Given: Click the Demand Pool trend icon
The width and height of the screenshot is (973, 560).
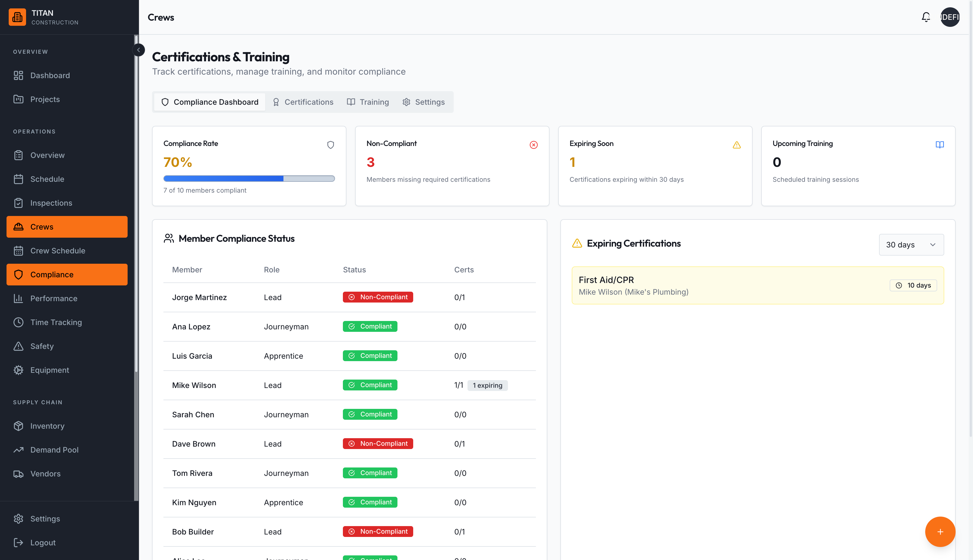Looking at the screenshot, I should (x=18, y=450).
